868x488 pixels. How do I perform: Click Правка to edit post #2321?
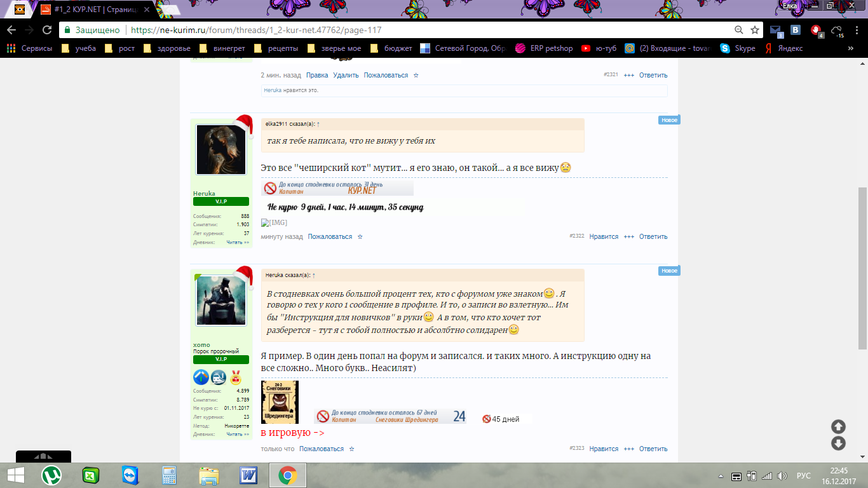click(x=317, y=75)
